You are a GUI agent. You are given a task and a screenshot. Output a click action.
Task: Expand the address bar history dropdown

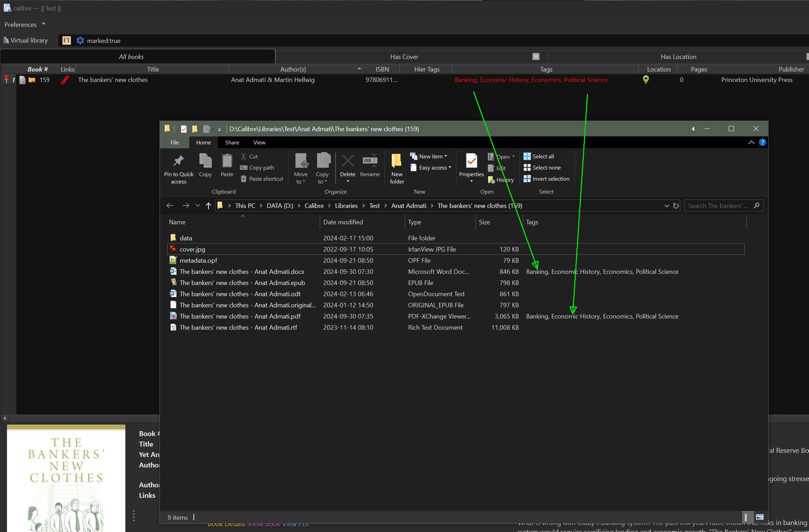[x=667, y=206]
